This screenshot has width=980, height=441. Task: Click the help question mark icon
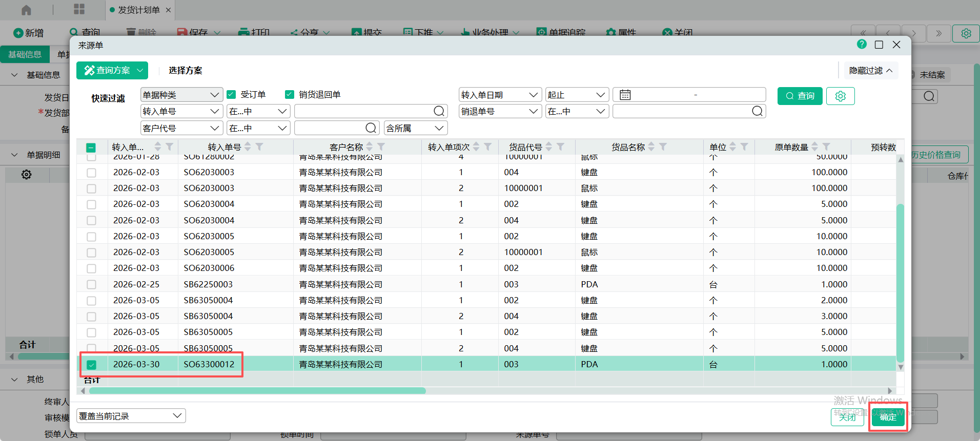(862, 45)
